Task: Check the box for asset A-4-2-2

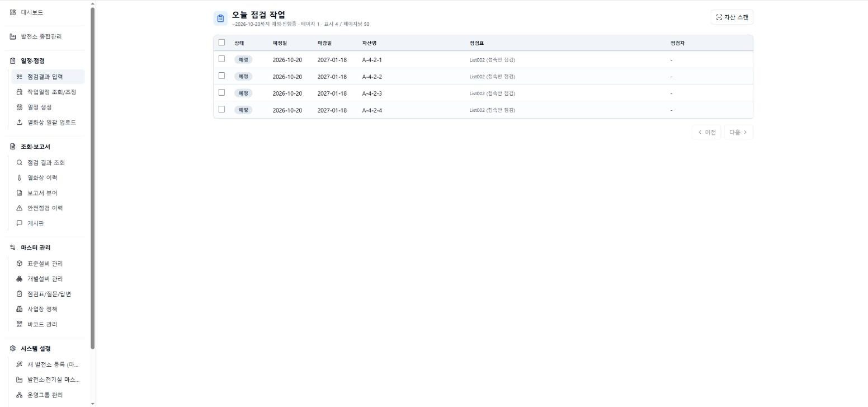Action: point(221,76)
